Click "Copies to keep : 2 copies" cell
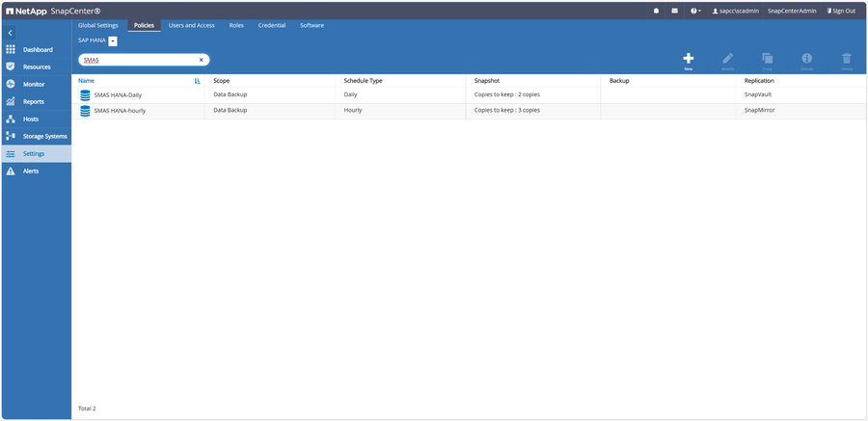868x421 pixels. pyautogui.click(x=507, y=94)
